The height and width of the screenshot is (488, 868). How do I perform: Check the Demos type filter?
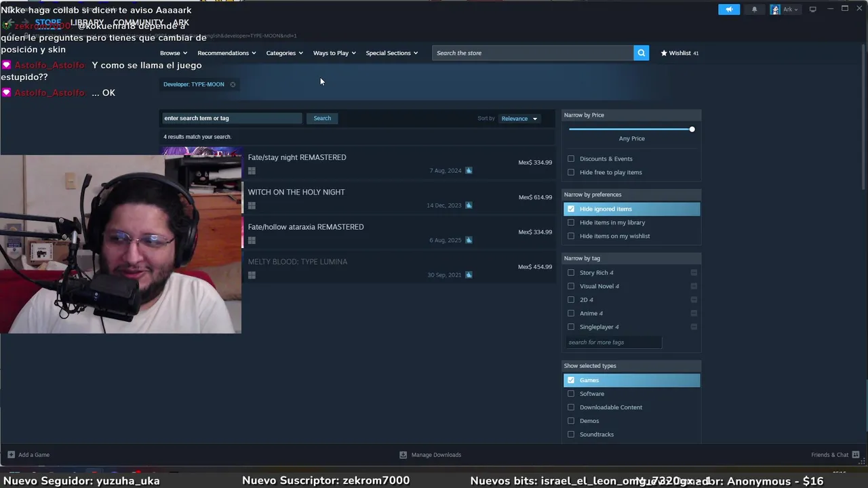[571, 421]
